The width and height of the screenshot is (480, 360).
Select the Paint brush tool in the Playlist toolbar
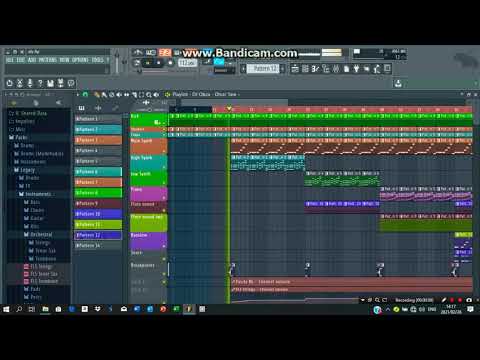pyautogui.click(x=104, y=95)
